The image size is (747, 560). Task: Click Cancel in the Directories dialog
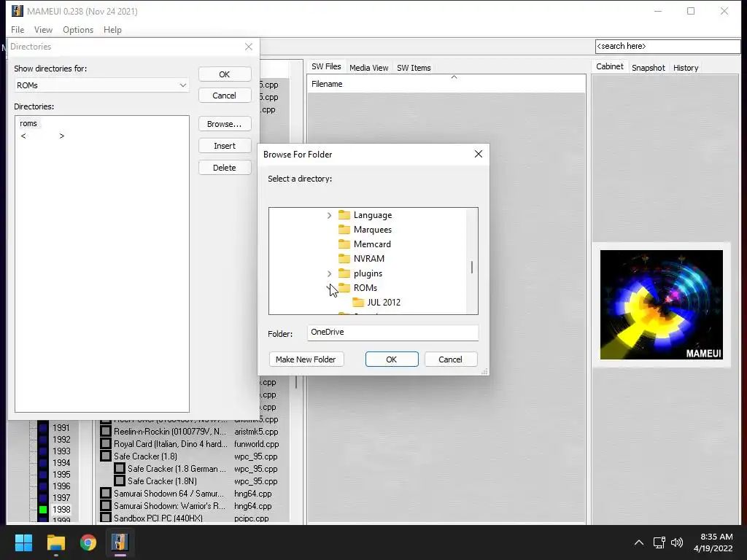[x=225, y=96]
